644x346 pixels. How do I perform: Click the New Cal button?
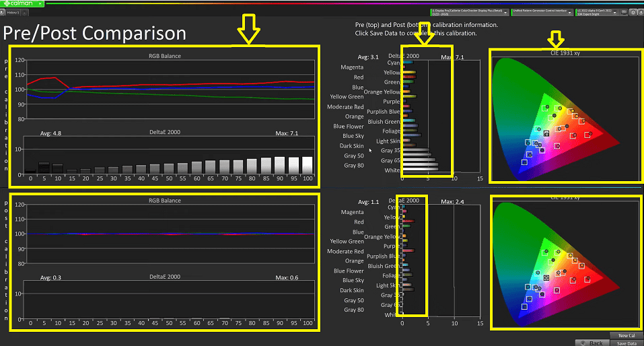click(627, 335)
